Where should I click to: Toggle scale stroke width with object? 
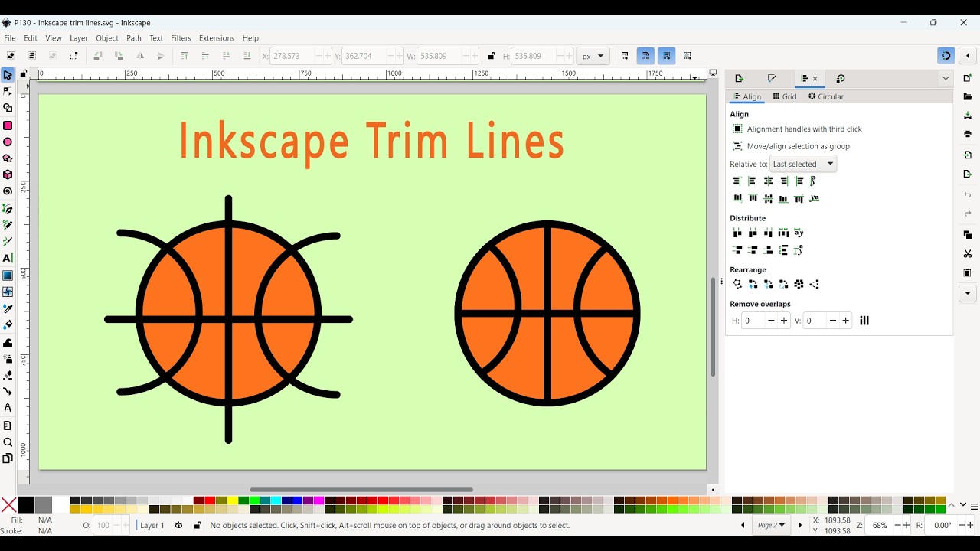point(625,56)
